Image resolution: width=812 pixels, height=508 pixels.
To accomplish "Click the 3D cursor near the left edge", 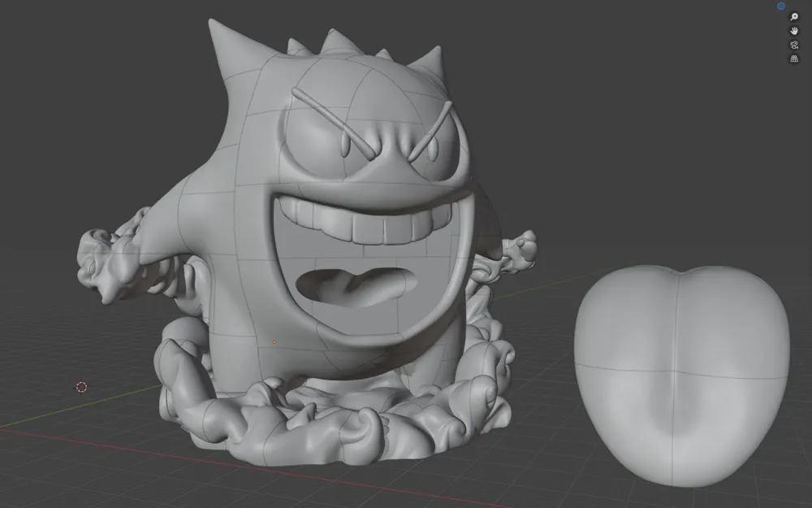I will pos(81,387).
